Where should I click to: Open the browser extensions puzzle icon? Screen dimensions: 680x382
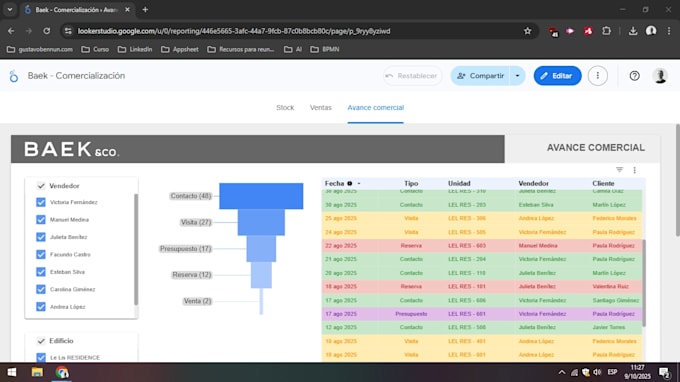tap(606, 31)
